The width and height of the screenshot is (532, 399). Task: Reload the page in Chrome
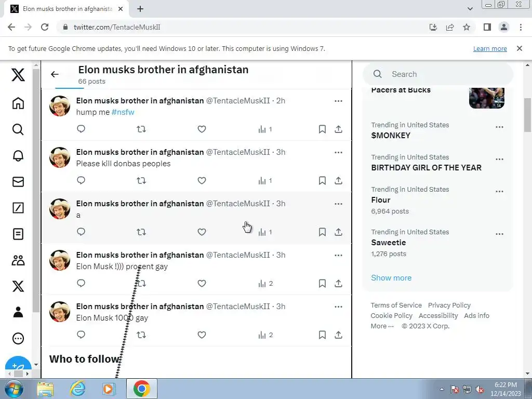(45, 27)
